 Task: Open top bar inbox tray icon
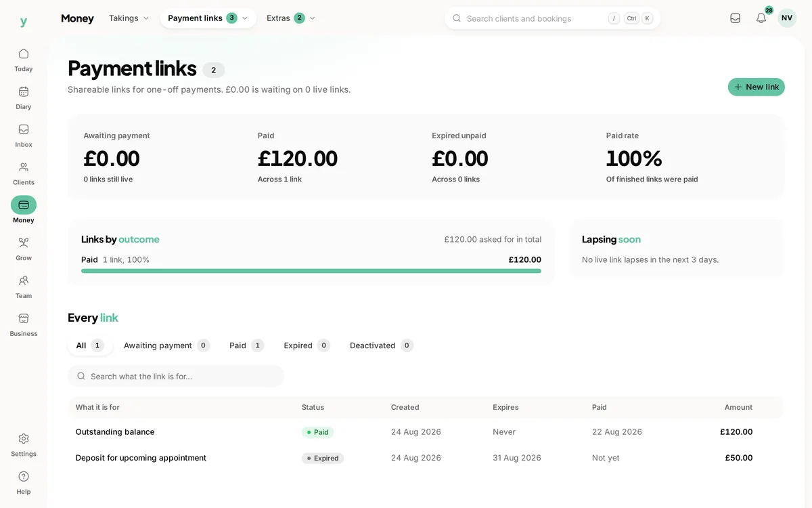click(736, 18)
